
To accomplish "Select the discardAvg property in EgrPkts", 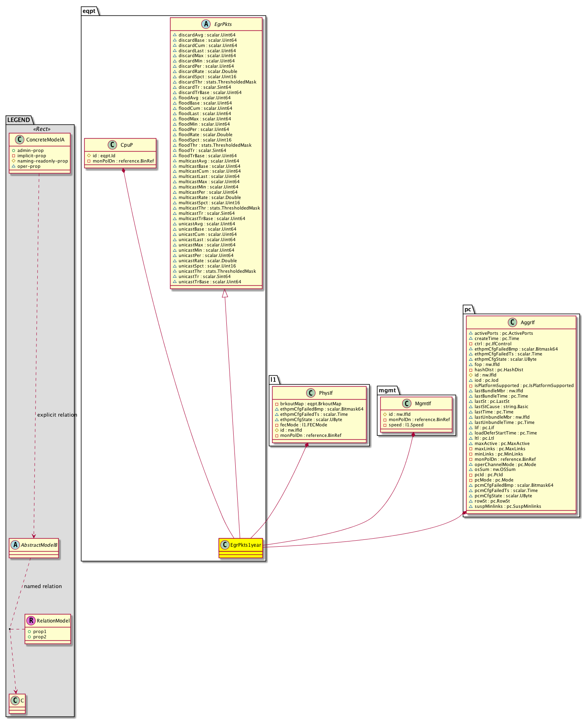I will pos(207,35).
